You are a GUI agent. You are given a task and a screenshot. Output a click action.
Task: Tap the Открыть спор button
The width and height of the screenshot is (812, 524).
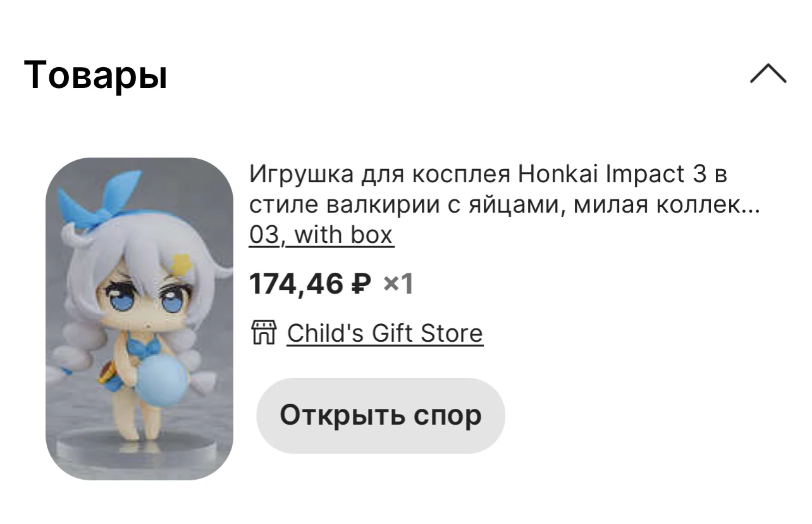(380, 415)
